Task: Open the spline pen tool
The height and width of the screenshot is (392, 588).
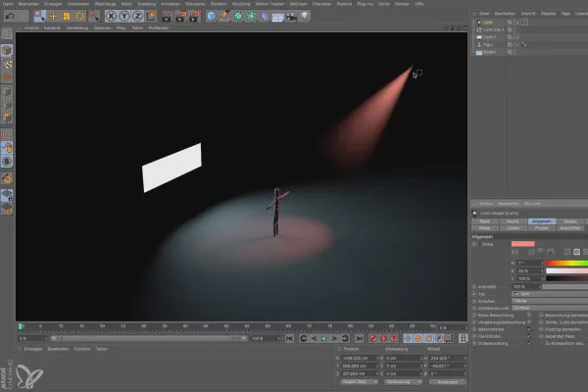Action: click(x=224, y=16)
